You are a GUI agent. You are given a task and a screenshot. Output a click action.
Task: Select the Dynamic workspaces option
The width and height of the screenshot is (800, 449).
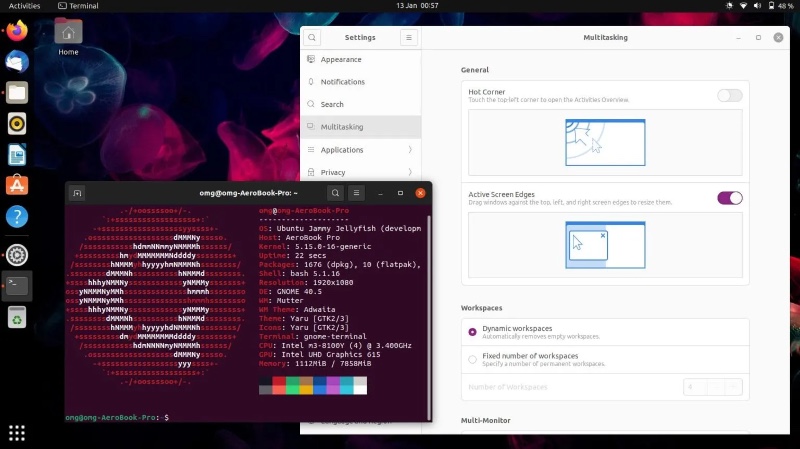[x=473, y=332]
